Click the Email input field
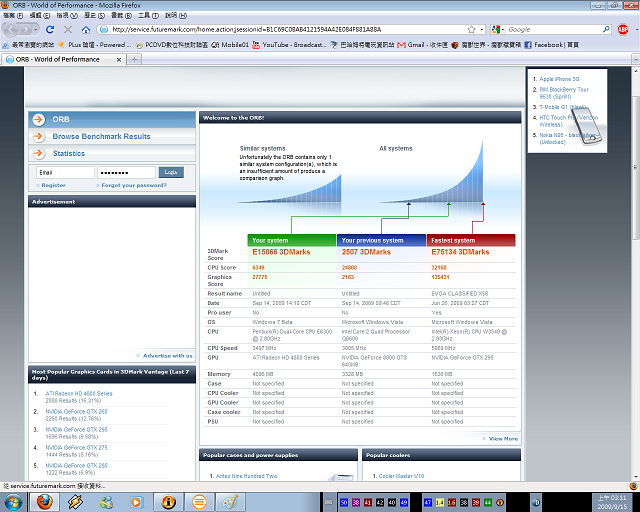 pos(65,172)
